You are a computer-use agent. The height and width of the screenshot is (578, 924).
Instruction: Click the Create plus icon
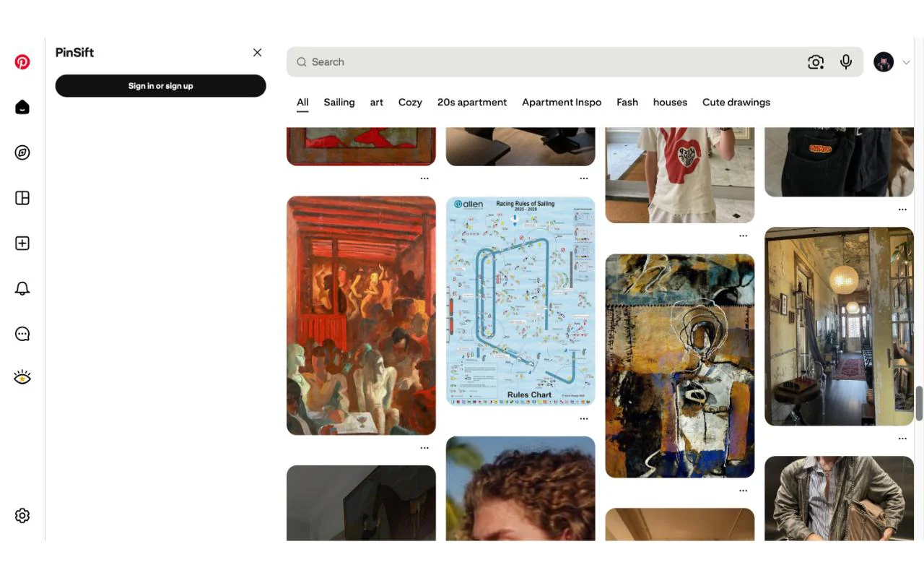(22, 243)
